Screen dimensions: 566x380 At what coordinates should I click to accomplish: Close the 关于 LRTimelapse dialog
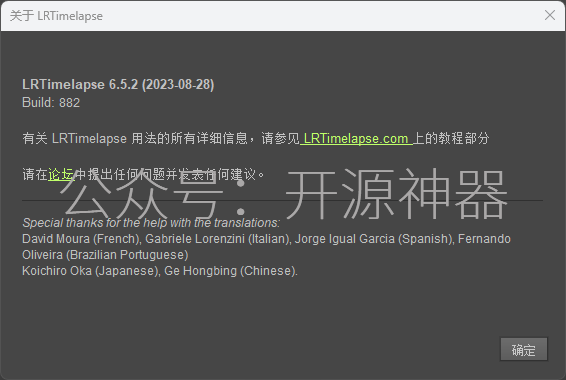(550, 15)
